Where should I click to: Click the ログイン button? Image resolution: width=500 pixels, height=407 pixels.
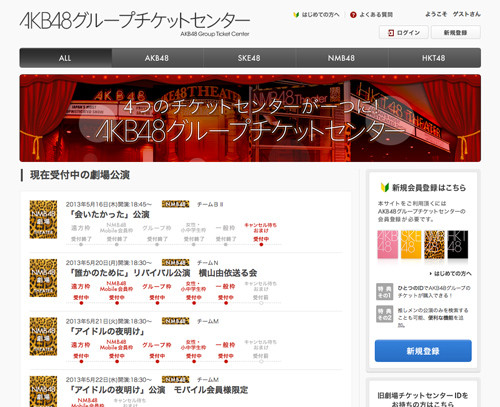pyautogui.click(x=404, y=33)
